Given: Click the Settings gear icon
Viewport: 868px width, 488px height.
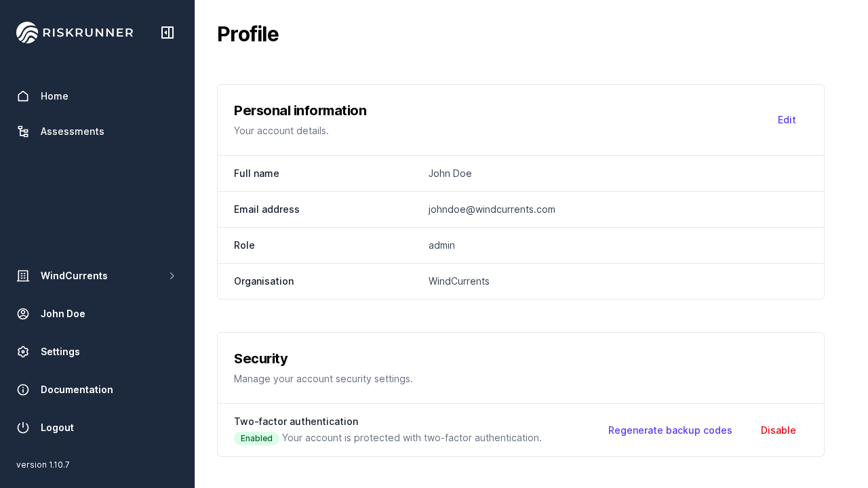Looking at the screenshot, I should (23, 352).
